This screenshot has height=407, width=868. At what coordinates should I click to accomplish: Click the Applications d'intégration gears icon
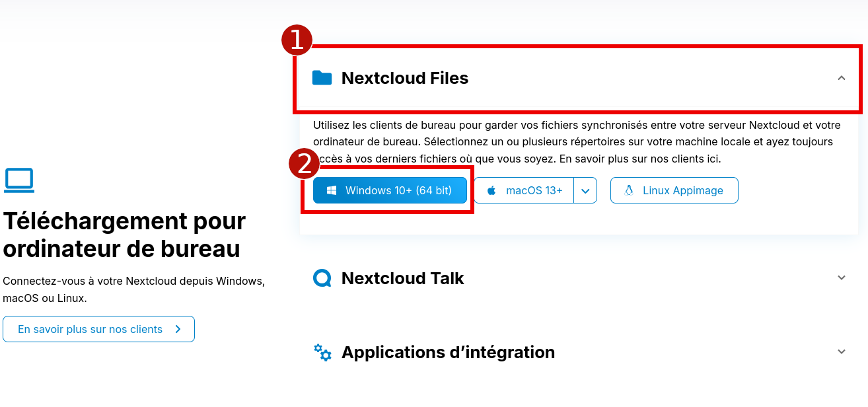click(322, 352)
